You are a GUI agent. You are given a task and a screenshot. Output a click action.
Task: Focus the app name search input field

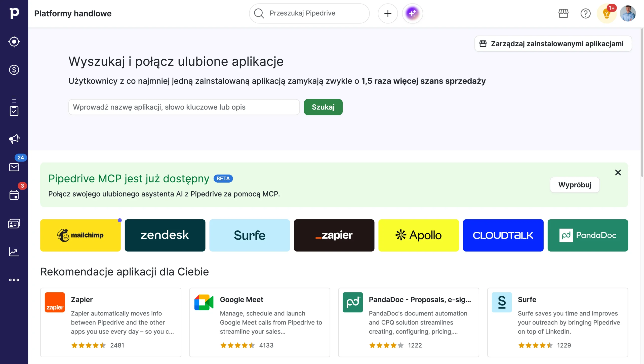(x=184, y=107)
